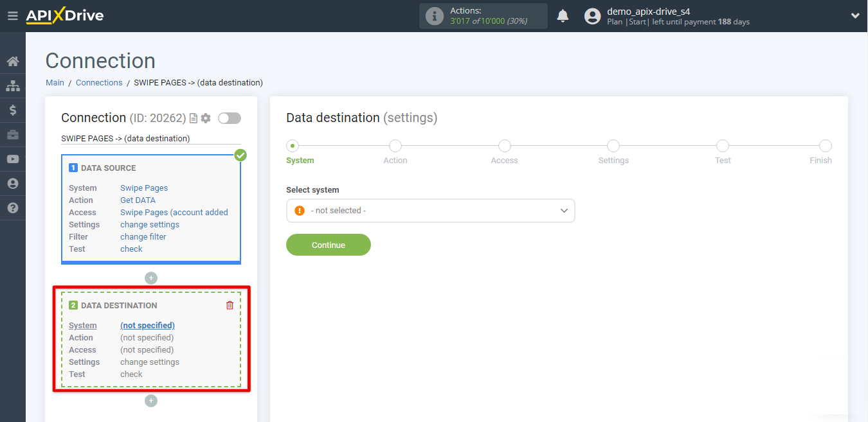This screenshot has height=422, width=868.
Task: Open billing dollar icon in sidebar
Action: pyautogui.click(x=13, y=110)
